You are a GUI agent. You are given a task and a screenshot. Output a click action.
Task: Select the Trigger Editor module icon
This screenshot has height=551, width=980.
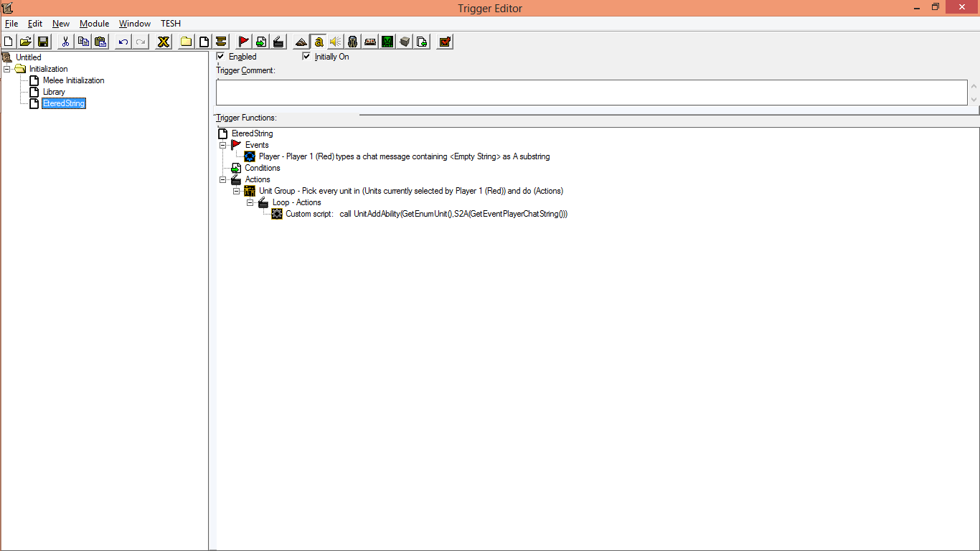click(x=319, y=42)
